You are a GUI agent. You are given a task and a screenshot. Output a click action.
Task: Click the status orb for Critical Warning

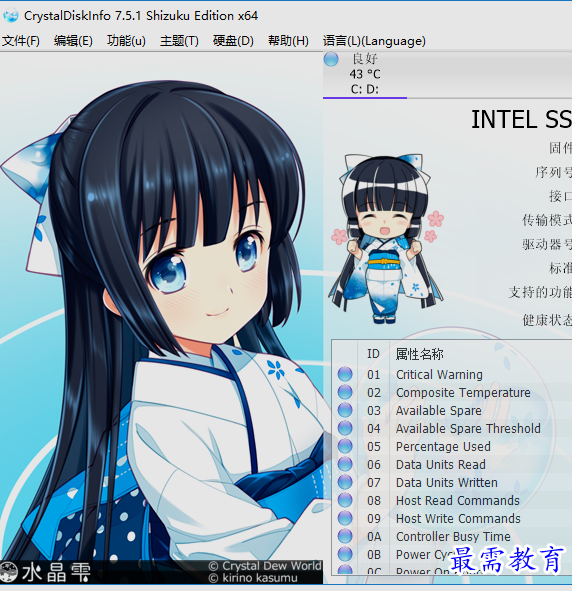pos(345,374)
